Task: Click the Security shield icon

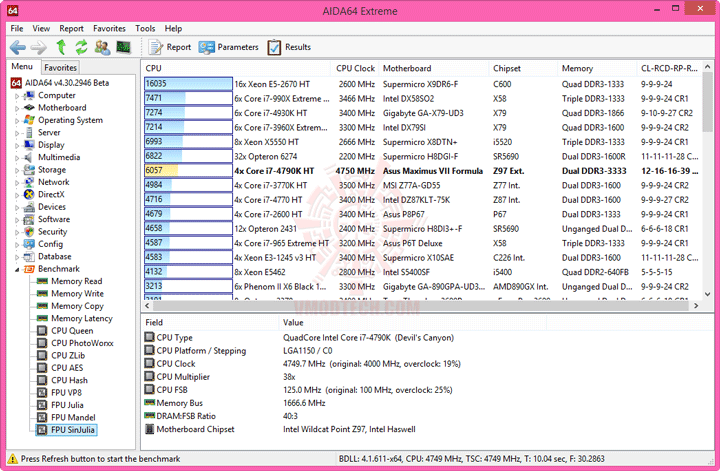Action: (29, 232)
